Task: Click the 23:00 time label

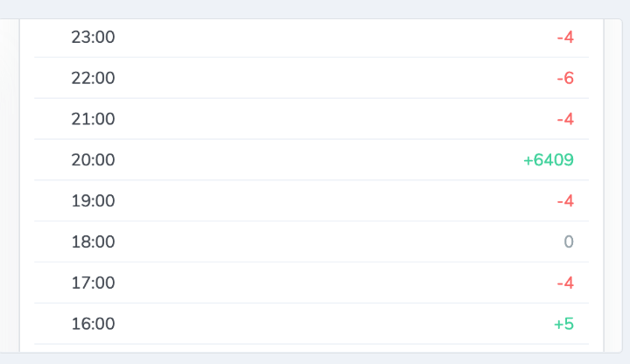Action: (x=93, y=38)
